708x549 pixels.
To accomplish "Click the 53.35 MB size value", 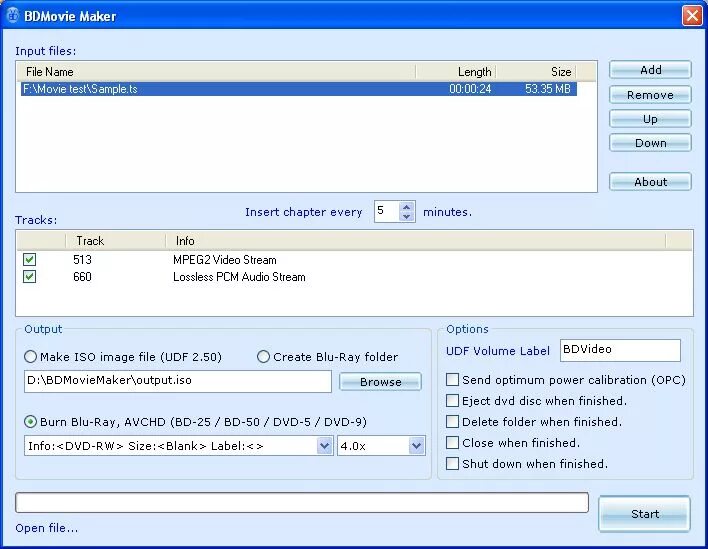I will (x=548, y=89).
